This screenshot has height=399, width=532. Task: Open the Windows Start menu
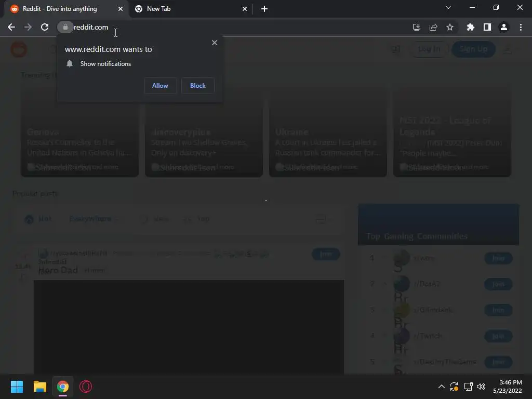click(x=17, y=387)
